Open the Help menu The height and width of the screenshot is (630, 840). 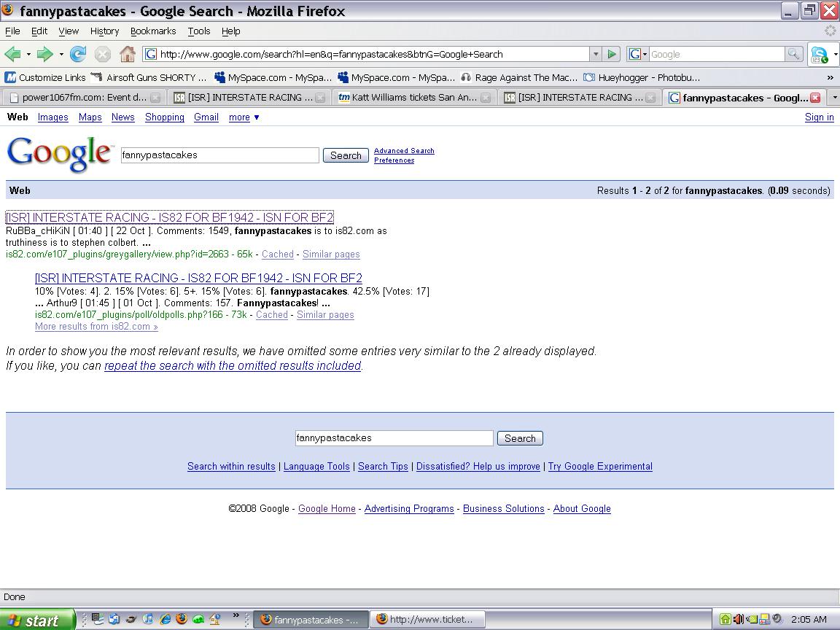coord(231,31)
